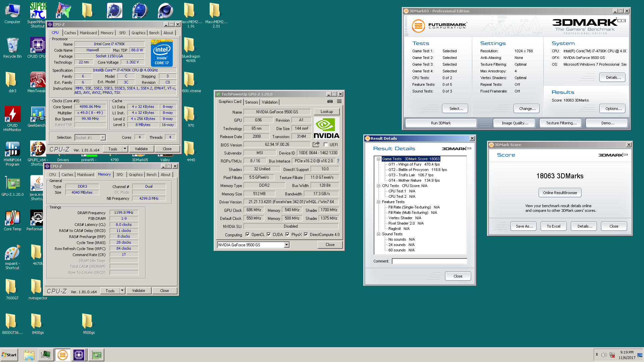This screenshot has height=362, width=644.
Task: Open the ddr3 folder on desktop
Action: (x=12, y=82)
